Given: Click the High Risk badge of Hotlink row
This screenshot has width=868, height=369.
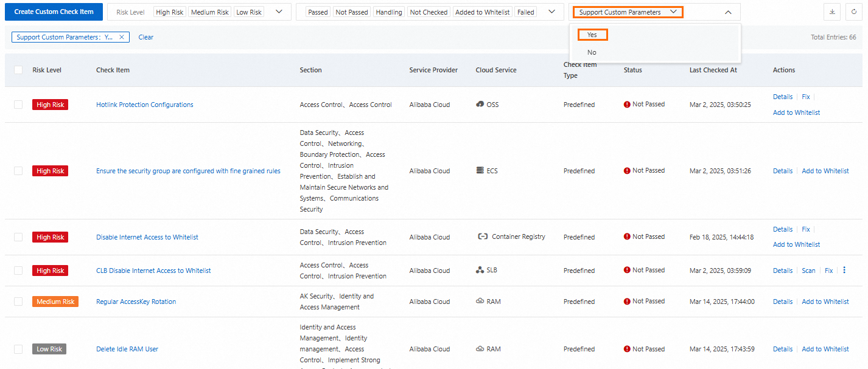Looking at the screenshot, I should (50, 105).
